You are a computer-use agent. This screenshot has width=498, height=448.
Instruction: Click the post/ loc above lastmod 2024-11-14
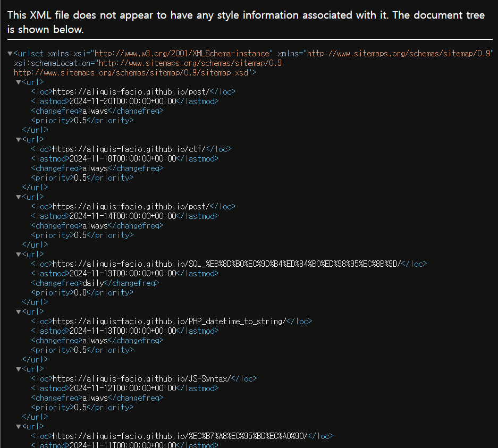(x=133, y=207)
